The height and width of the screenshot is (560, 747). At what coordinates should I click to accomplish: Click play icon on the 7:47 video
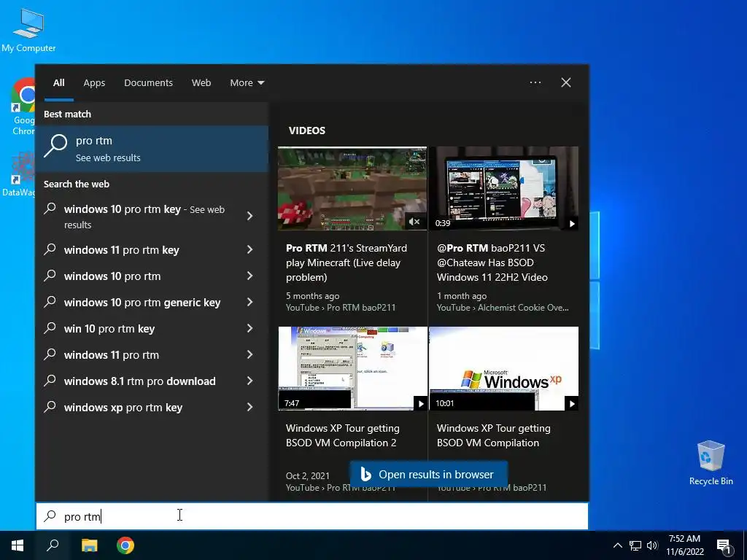421,404
